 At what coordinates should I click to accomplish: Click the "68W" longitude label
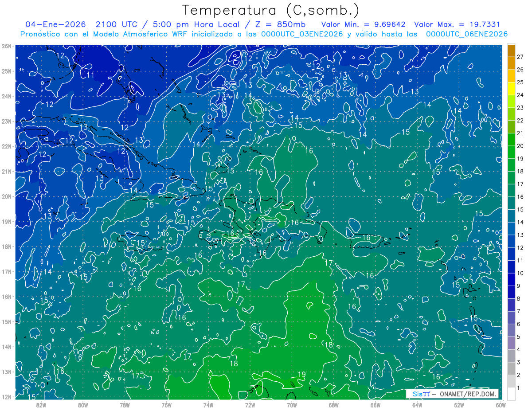pyautogui.click(x=333, y=405)
